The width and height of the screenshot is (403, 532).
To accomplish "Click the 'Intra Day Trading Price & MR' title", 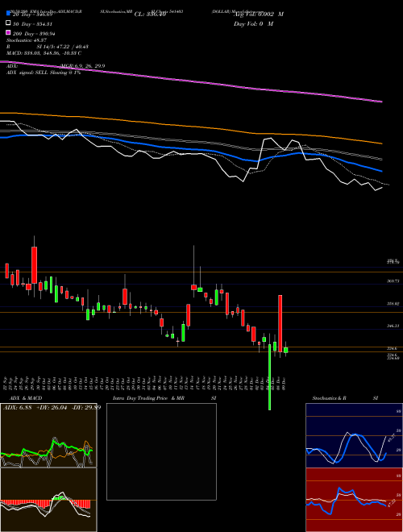I will (x=148, y=398).
